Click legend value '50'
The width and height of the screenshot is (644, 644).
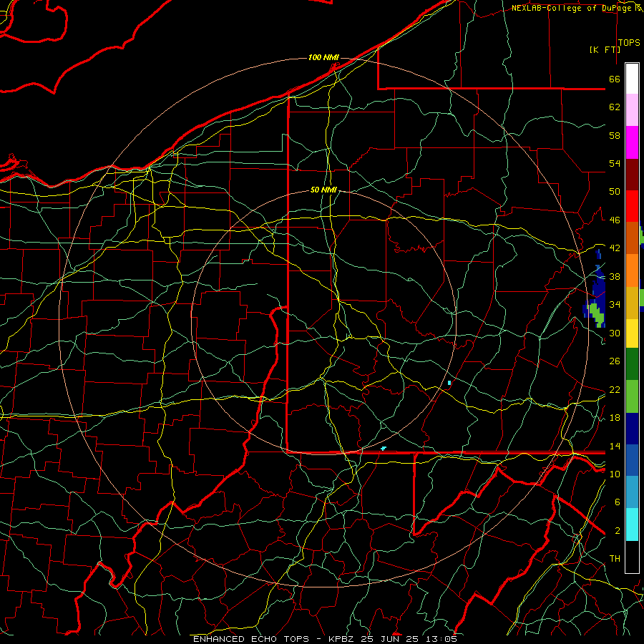tap(615, 192)
